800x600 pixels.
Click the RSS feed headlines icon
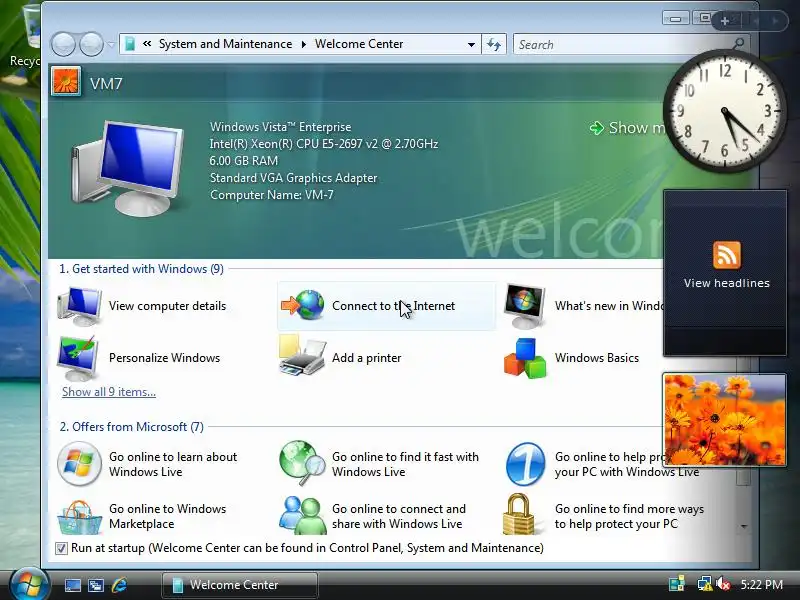[x=727, y=255]
